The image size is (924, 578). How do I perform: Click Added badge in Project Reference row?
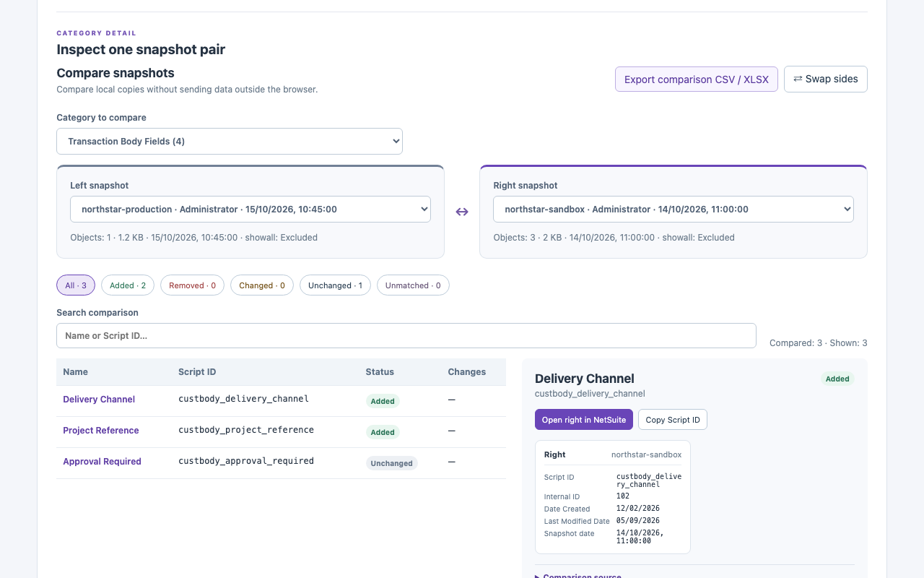383,432
